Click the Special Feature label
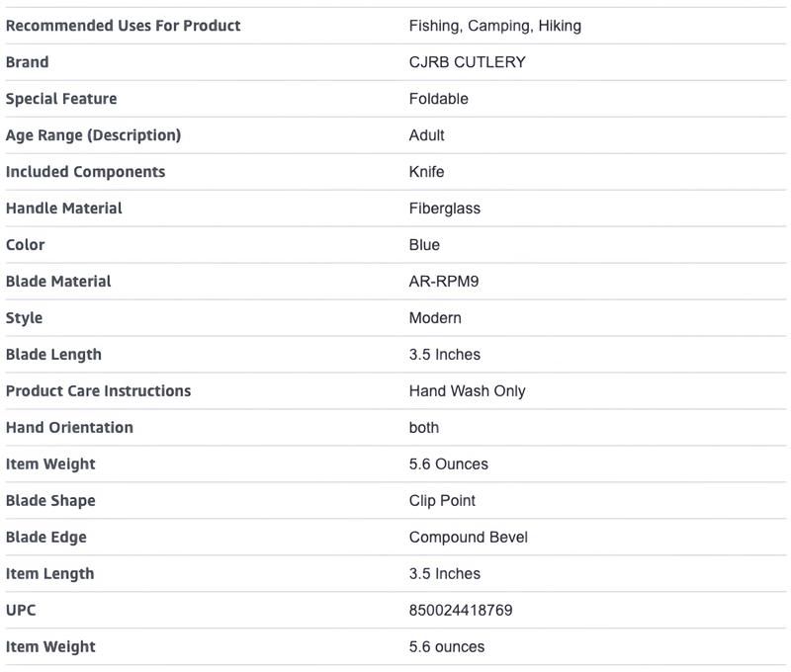This screenshot has width=791, height=672. point(61,99)
